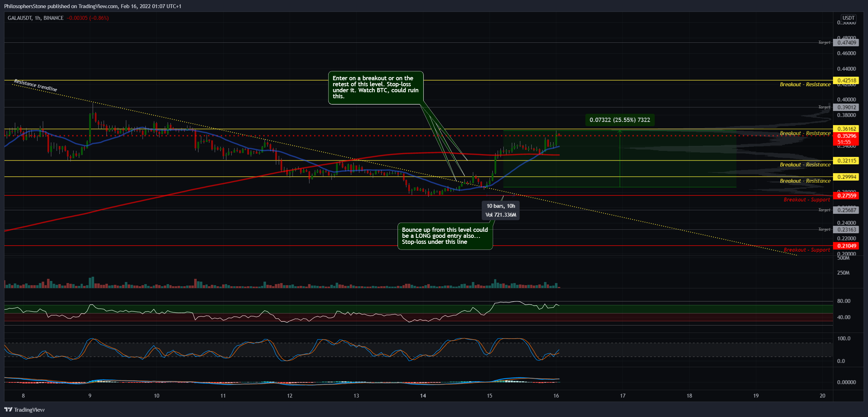The height and width of the screenshot is (417, 868).
Task: Click the GALAUSDT, 1h, BINANCE symbol title
Action: 36,18
